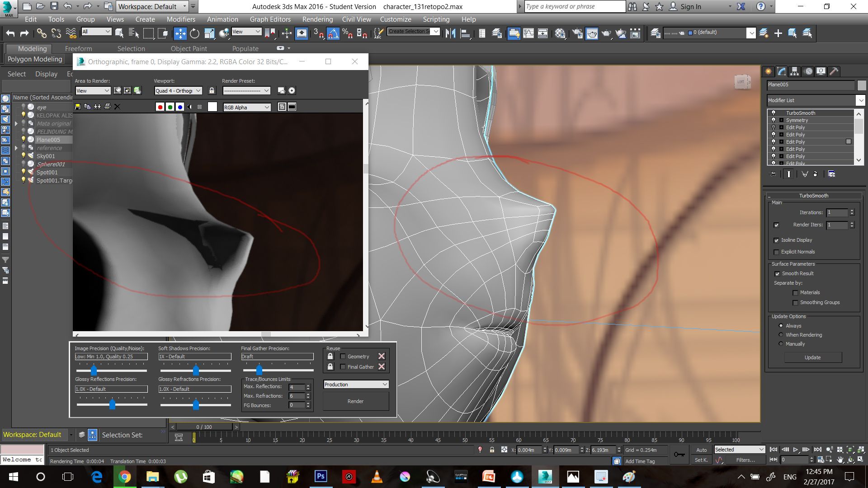This screenshot has height=488, width=868.
Task: Open the Modifiers menu
Action: pyautogui.click(x=181, y=19)
